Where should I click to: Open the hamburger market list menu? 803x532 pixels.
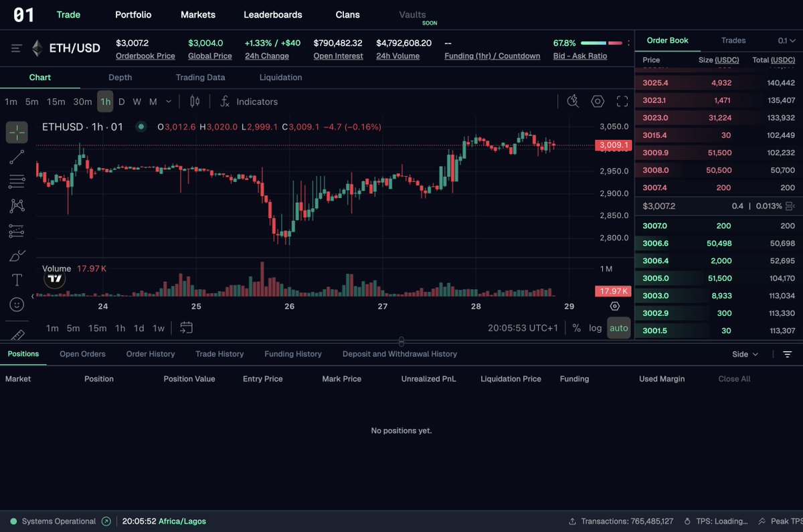pyautogui.click(x=17, y=48)
